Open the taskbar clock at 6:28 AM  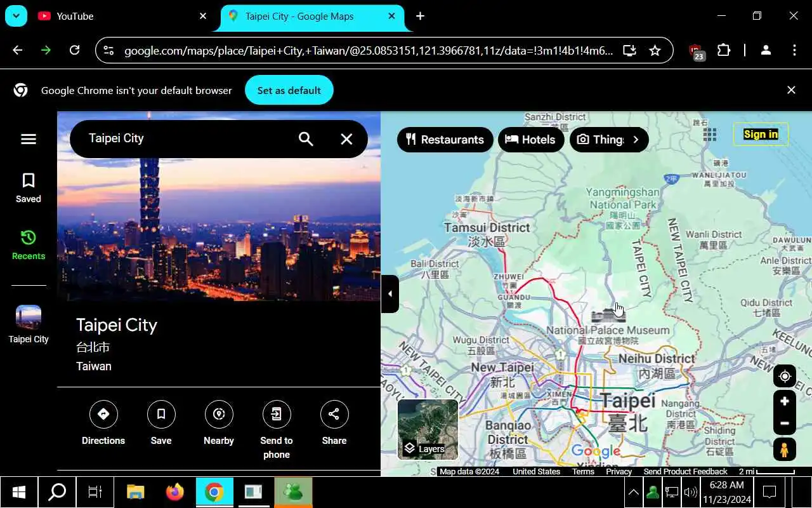727,492
